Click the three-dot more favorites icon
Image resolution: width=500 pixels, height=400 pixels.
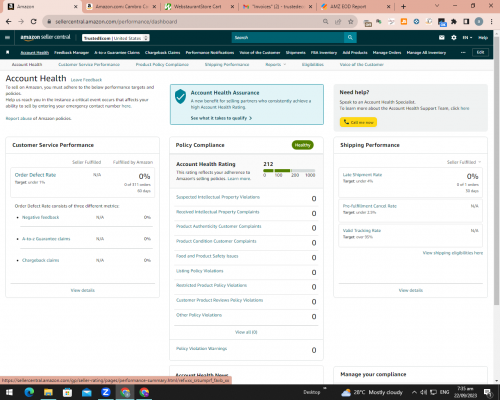463,52
